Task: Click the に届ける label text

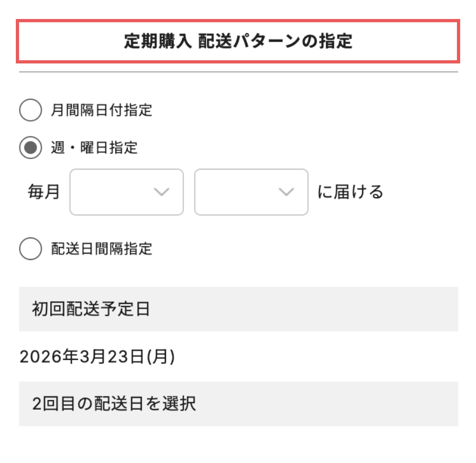Action: pos(350,192)
